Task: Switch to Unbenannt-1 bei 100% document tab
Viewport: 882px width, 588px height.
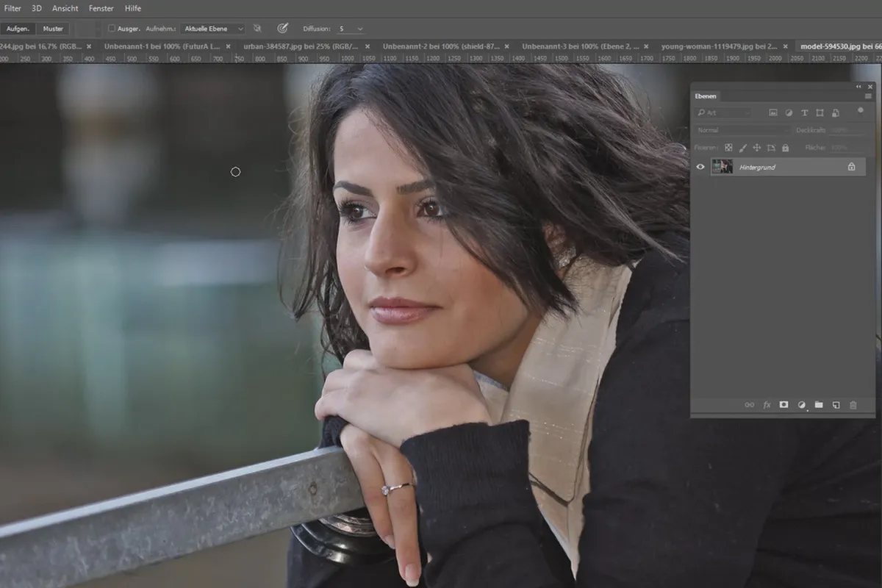Action: point(162,46)
